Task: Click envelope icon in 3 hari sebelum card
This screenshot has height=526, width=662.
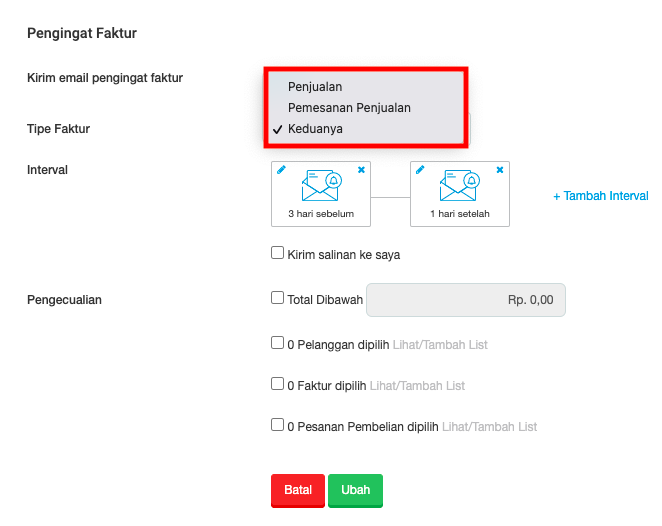Action: (322, 186)
